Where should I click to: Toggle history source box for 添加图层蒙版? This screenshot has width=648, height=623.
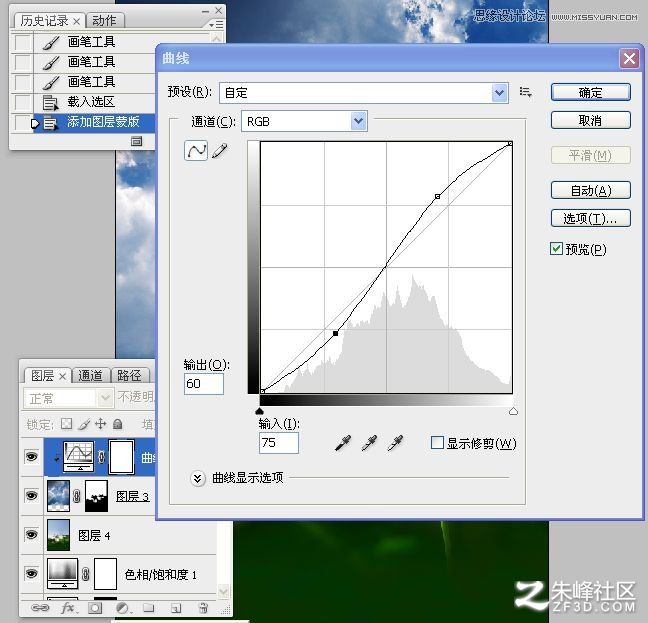[22, 122]
